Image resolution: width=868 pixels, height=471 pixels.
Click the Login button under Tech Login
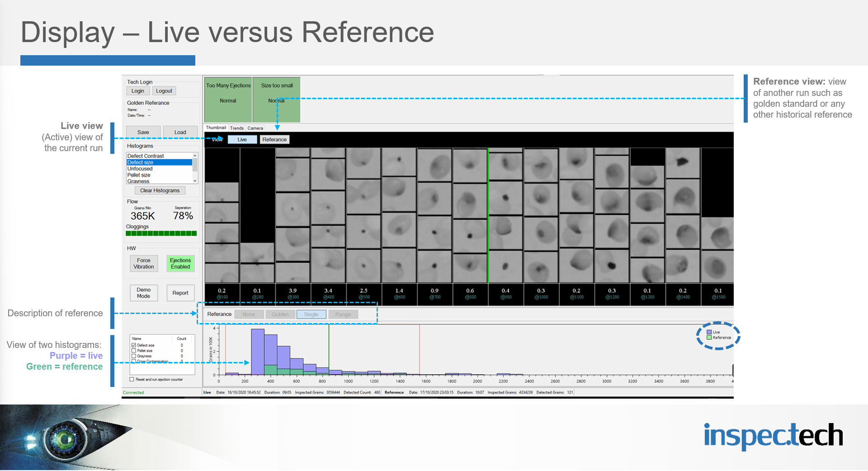pyautogui.click(x=137, y=91)
